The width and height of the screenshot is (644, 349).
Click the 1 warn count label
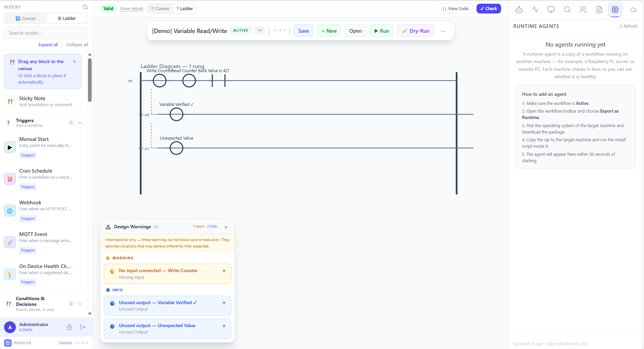point(199,226)
